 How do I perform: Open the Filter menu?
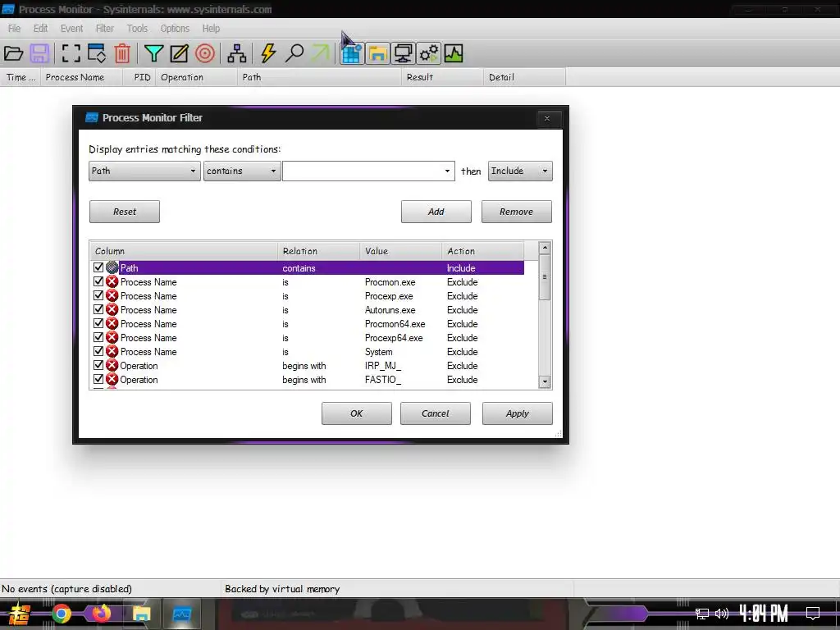tap(105, 29)
